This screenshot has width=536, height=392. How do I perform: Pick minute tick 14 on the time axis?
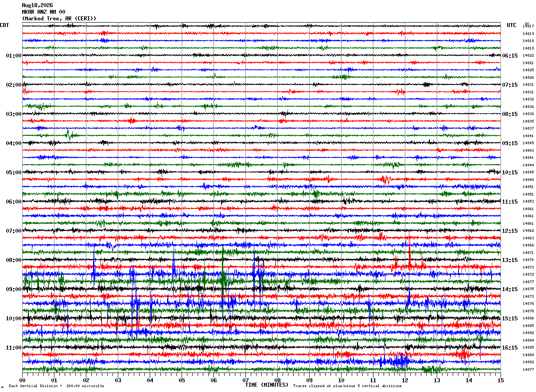(469, 380)
